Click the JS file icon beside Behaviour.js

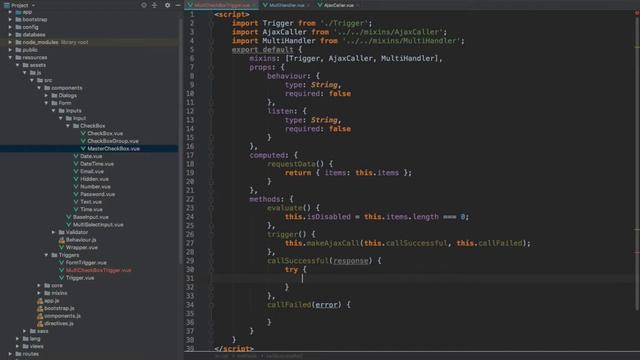click(62, 240)
